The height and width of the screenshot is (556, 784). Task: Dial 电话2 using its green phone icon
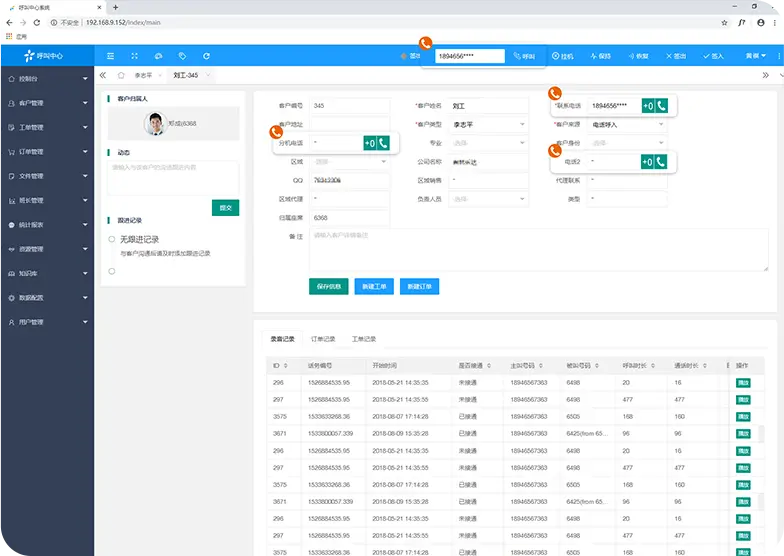pyautogui.click(x=660, y=162)
